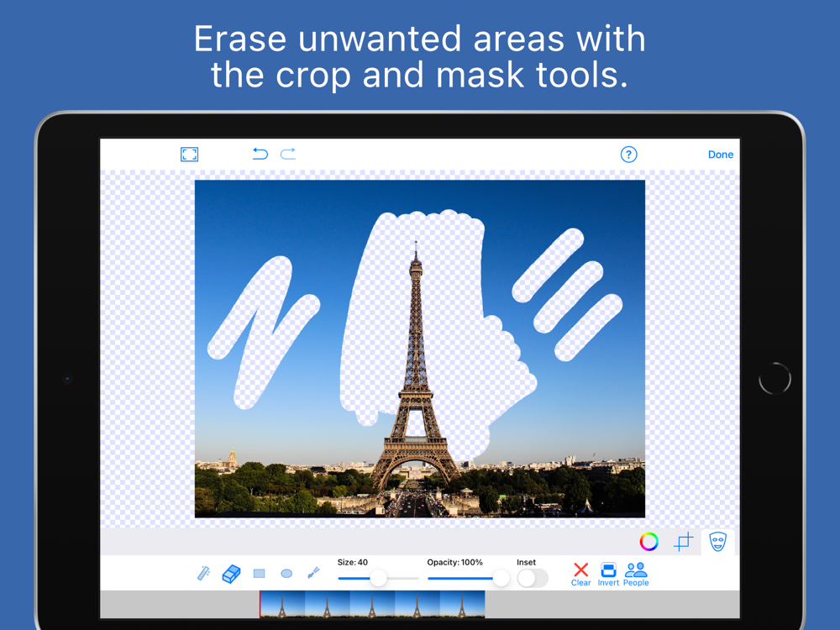Select the magic wand tool
Screen dimensions: 840x630
(203, 573)
